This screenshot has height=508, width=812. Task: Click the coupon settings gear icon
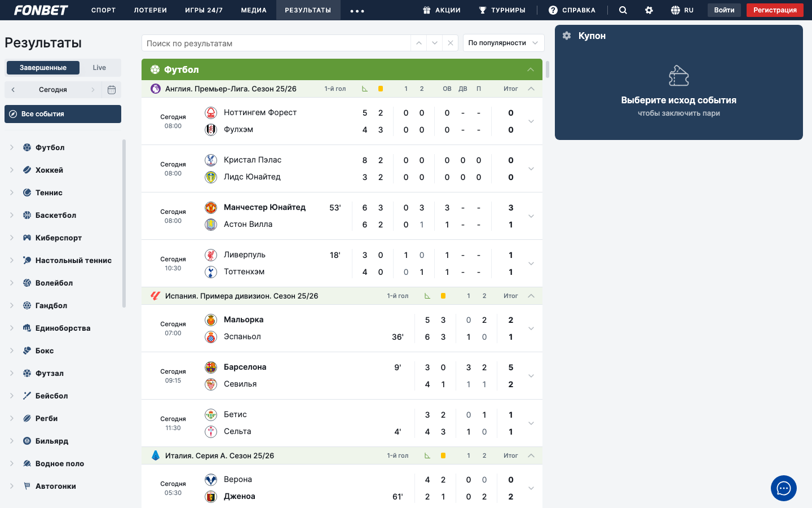click(567, 36)
